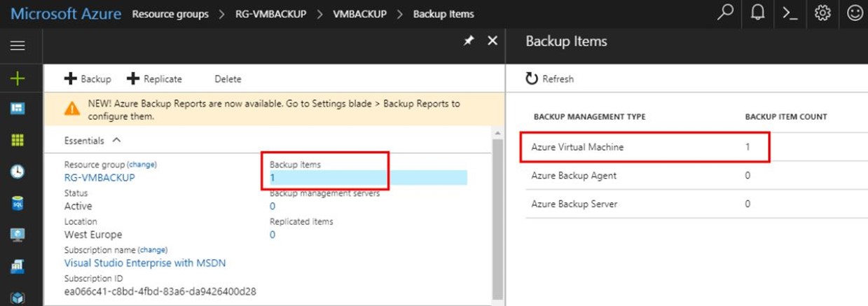
Task: Open All resources grid icon in sidebar
Action: pyautogui.click(x=18, y=140)
